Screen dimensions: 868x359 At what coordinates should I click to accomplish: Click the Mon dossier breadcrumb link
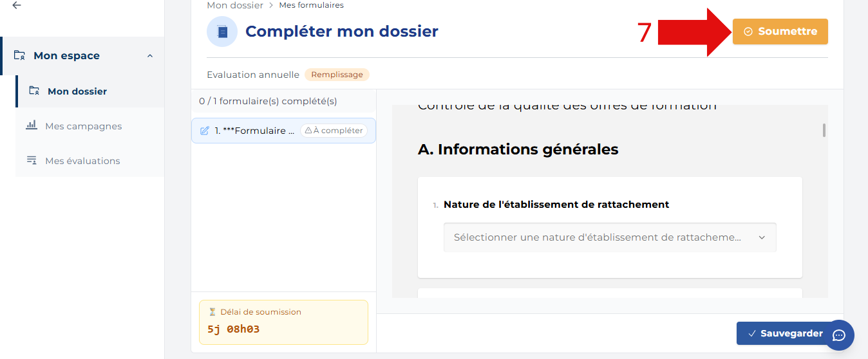tap(235, 5)
